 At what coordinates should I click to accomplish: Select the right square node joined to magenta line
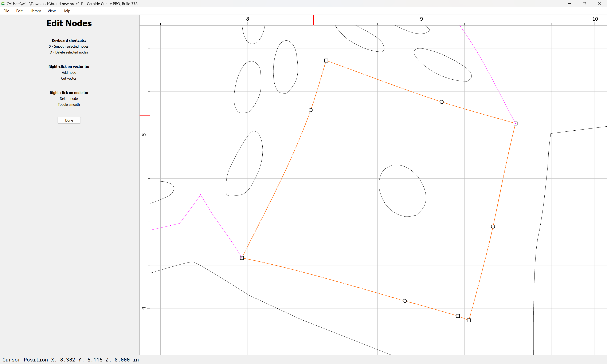(x=516, y=123)
